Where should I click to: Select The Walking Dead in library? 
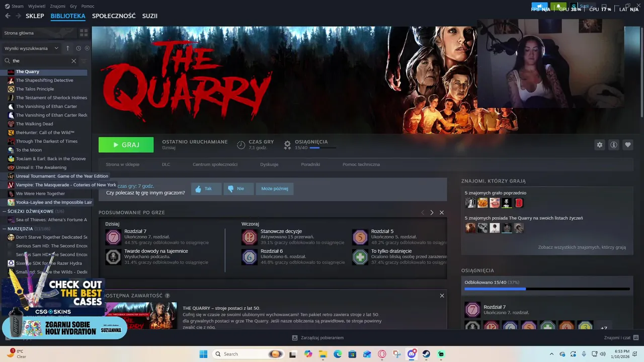34,124
